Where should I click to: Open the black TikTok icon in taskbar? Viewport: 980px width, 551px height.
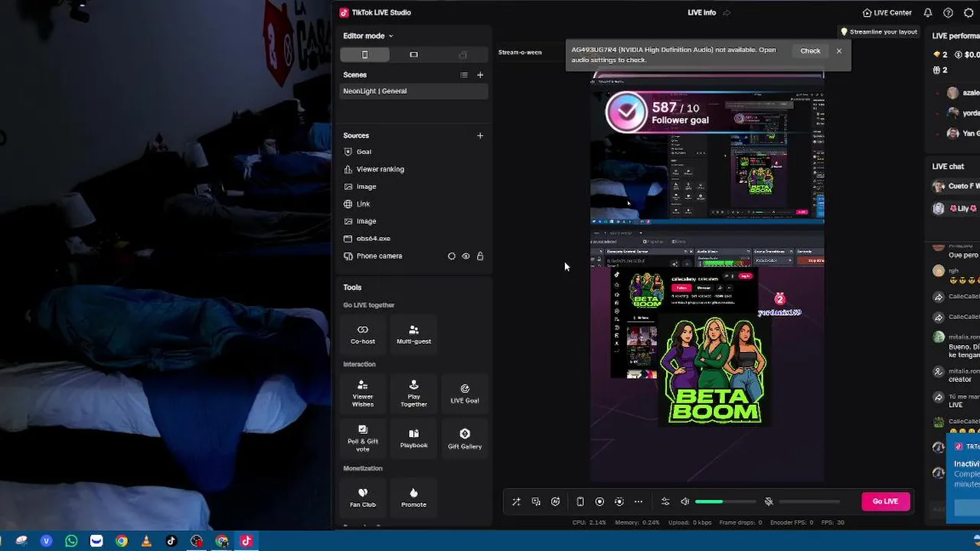click(171, 541)
